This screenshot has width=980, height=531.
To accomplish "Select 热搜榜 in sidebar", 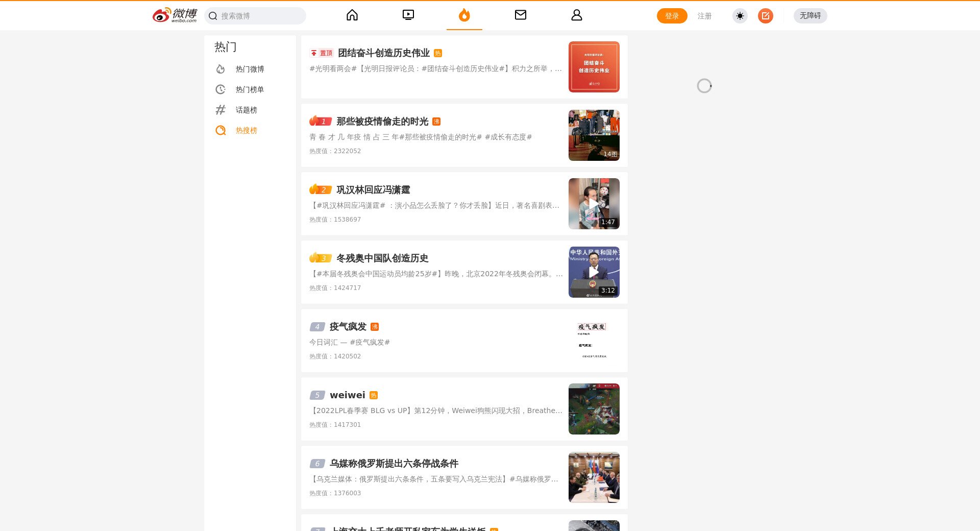I will tap(246, 130).
